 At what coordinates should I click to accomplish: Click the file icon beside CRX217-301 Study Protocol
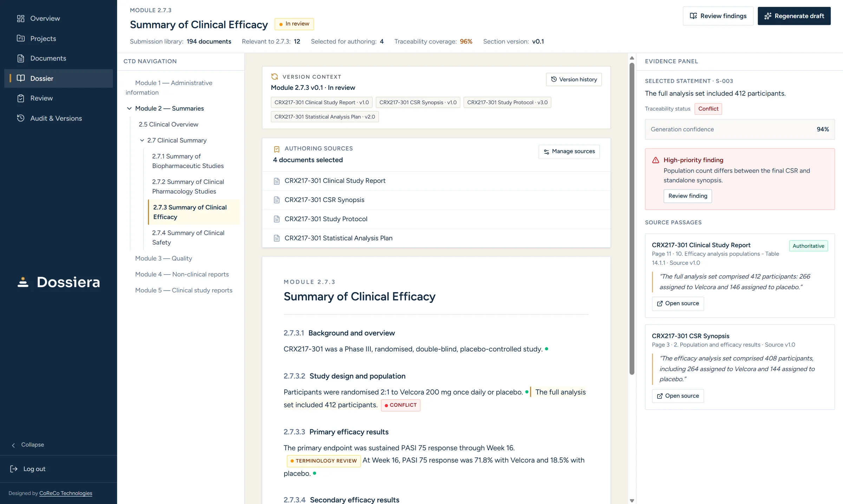(x=277, y=219)
